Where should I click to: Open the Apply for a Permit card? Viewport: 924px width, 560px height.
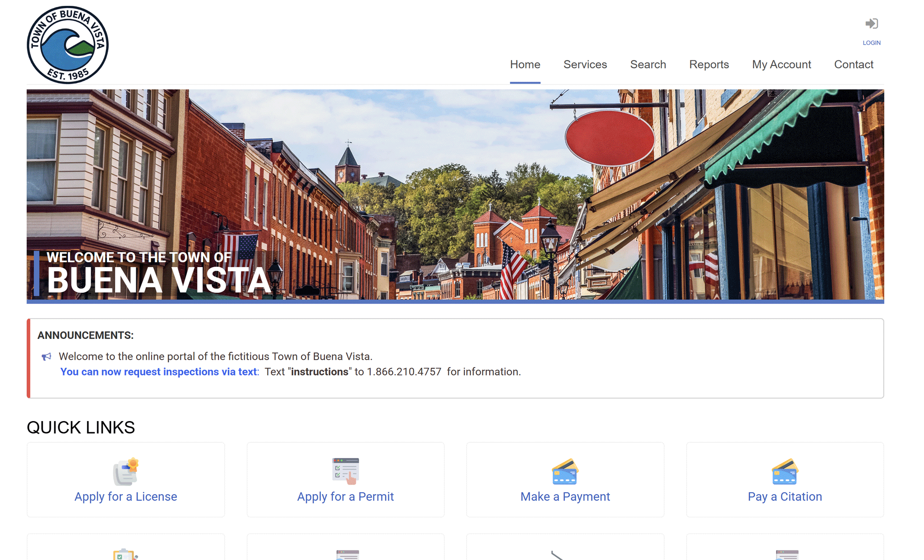(345, 496)
